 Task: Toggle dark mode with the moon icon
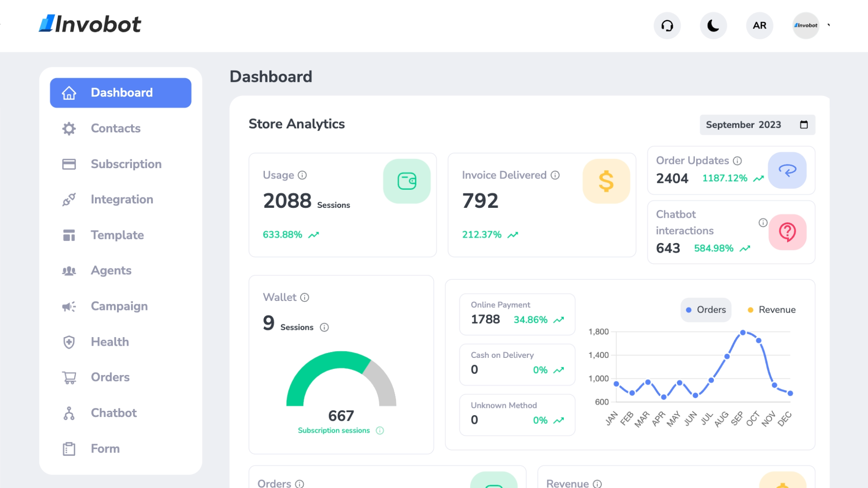(713, 25)
